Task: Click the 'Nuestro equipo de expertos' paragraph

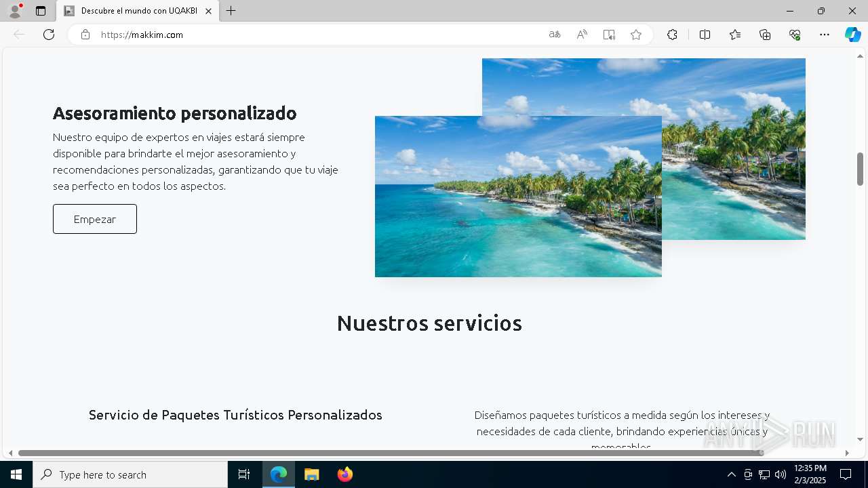Action: 195,161
